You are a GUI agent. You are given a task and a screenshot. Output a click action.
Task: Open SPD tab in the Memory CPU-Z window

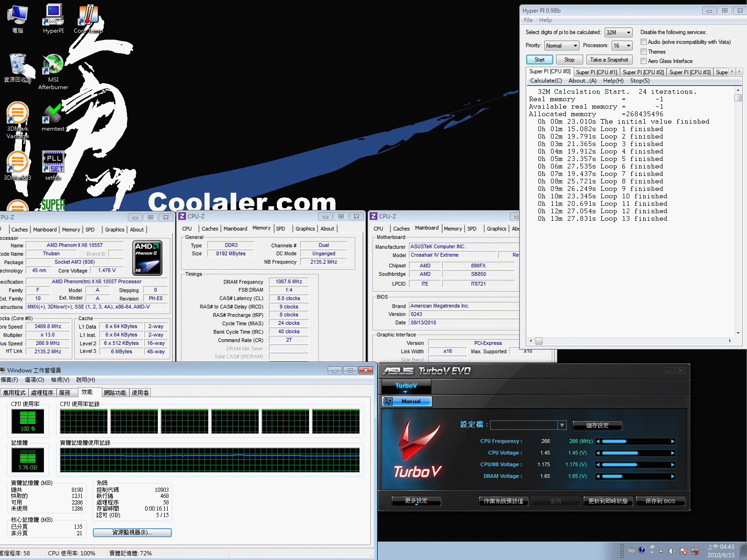click(280, 229)
